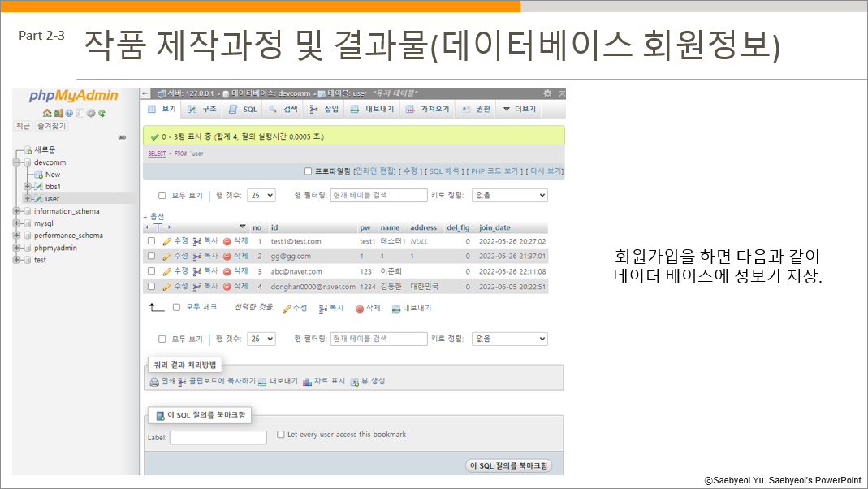
Task: Select row checkbox for abc@naver.com
Action: click(x=151, y=271)
